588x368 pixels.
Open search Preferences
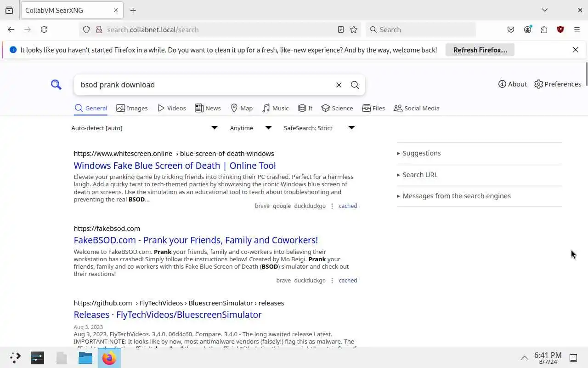tap(558, 84)
